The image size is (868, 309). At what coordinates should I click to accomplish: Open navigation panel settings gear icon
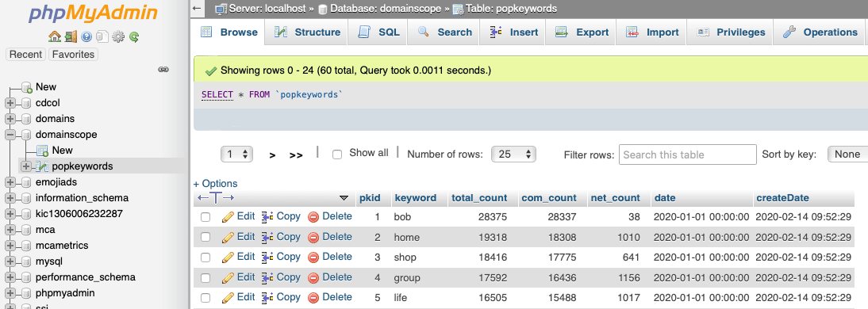118,37
